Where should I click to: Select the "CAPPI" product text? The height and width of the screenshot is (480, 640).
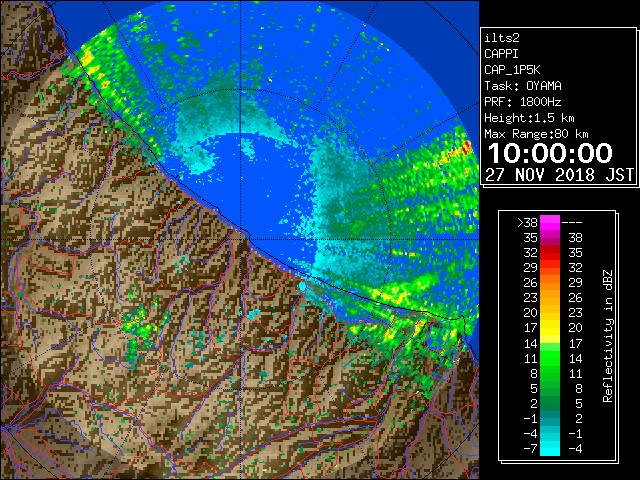[501, 54]
